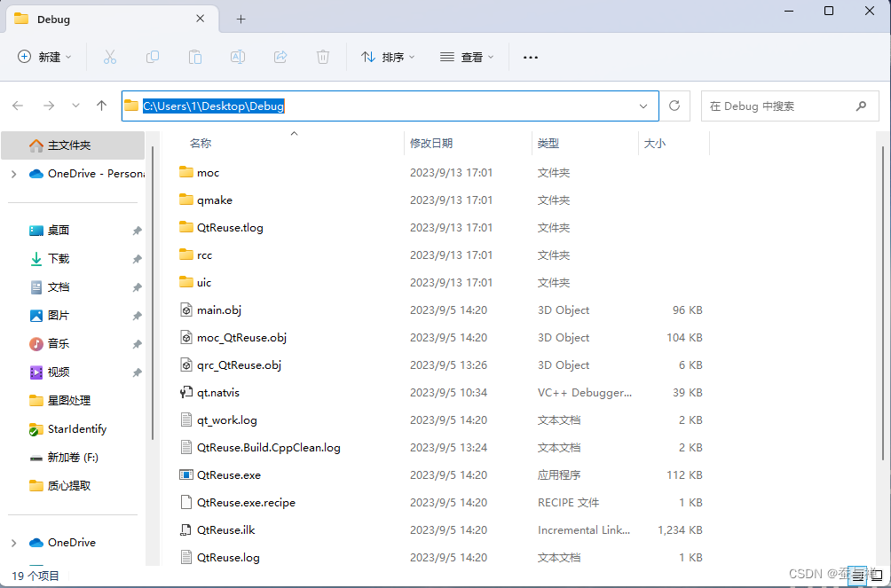The image size is (891, 588).
Task: Open the 查看 view options dropdown
Action: point(465,57)
